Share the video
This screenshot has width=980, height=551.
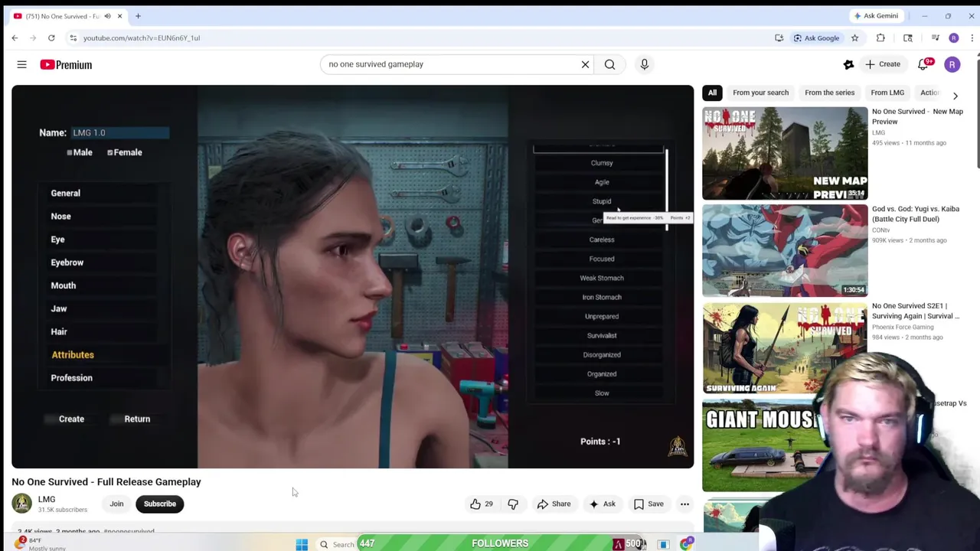click(554, 504)
